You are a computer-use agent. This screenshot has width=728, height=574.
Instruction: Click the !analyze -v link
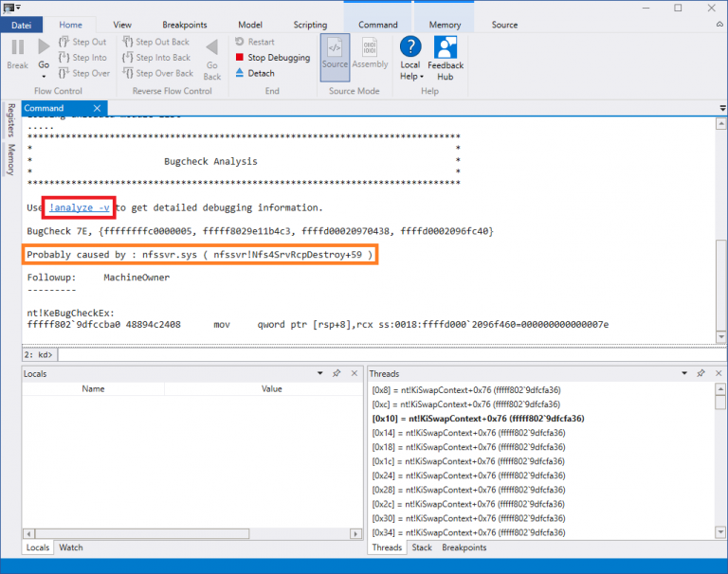click(79, 207)
